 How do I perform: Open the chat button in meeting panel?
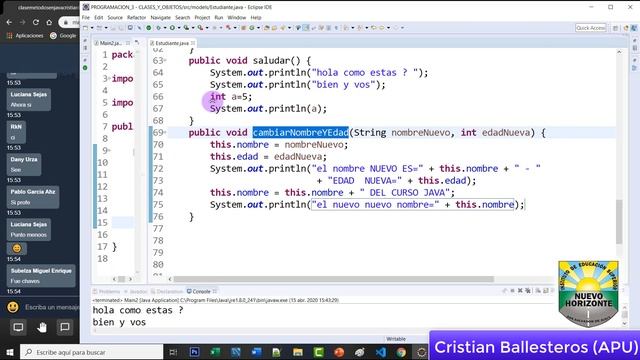click(x=65, y=327)
